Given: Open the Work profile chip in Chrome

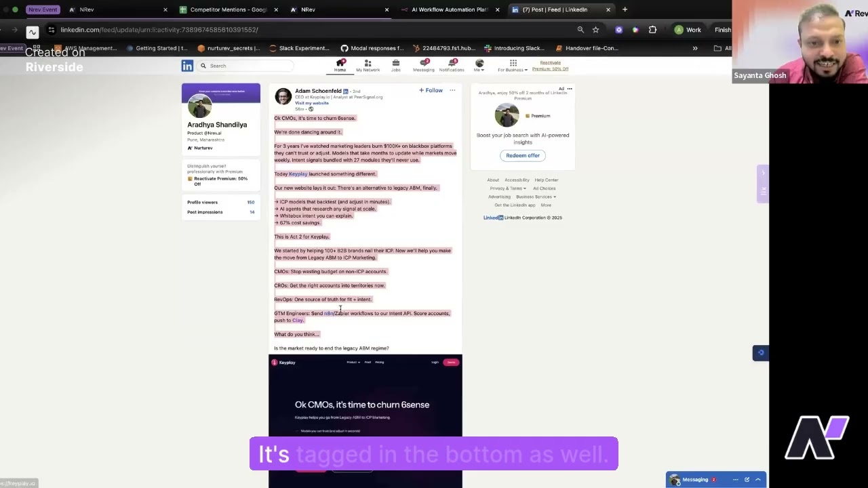Looking at the screenshot, I should pyautogui.click(x=688, y=30).
